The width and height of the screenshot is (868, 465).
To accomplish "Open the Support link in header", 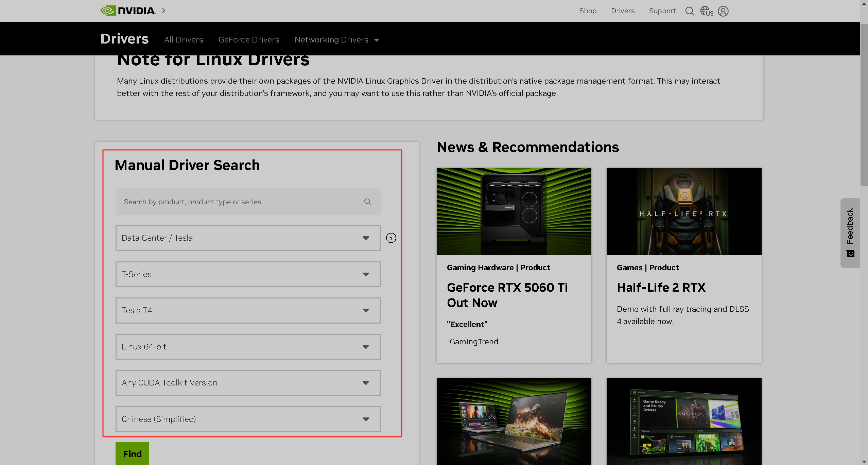I will point(662,11).
